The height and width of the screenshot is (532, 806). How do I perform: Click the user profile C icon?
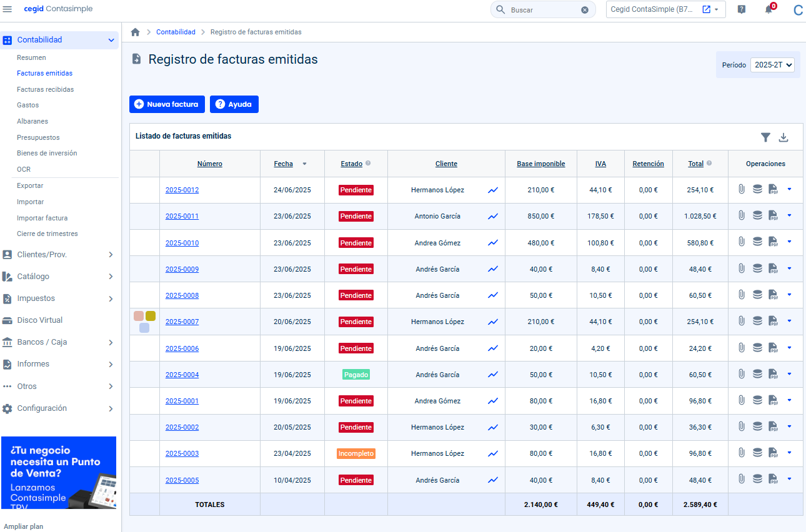(x=798, y=10)
